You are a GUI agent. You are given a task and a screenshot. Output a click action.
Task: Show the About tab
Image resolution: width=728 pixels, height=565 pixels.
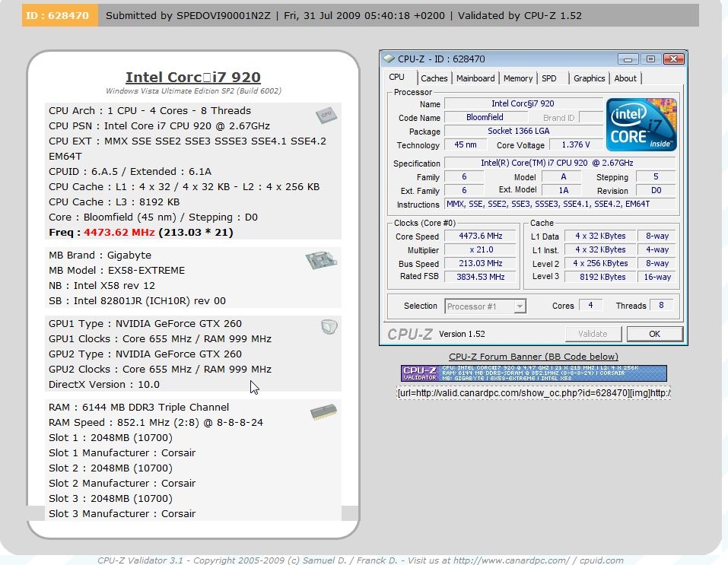coord(625,78)
